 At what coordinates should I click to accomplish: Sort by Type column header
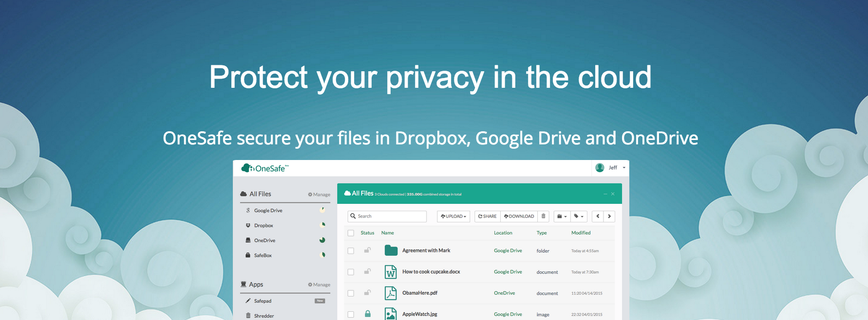(542, 233)
